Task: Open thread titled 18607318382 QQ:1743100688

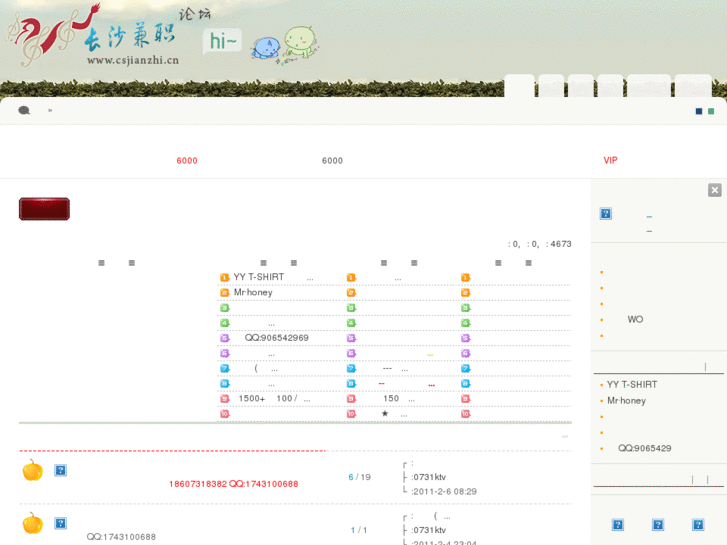Action: [x=233, y=484]
